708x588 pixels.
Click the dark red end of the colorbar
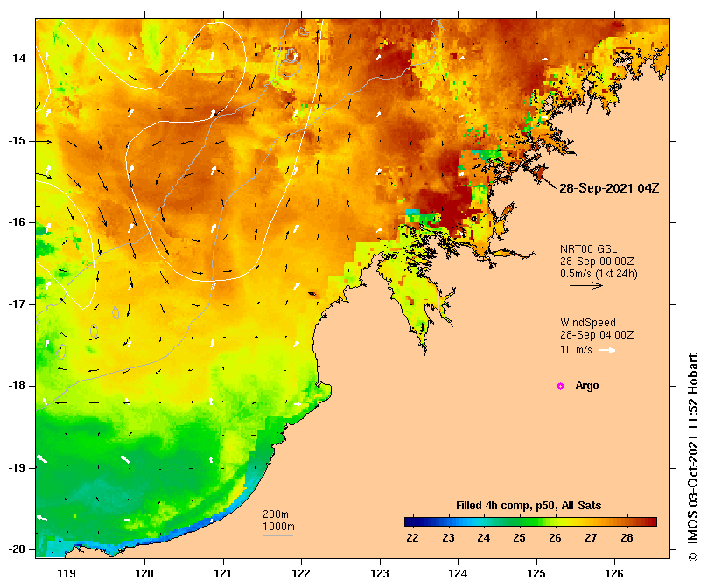pyautogui.click(x=653, y=522)
